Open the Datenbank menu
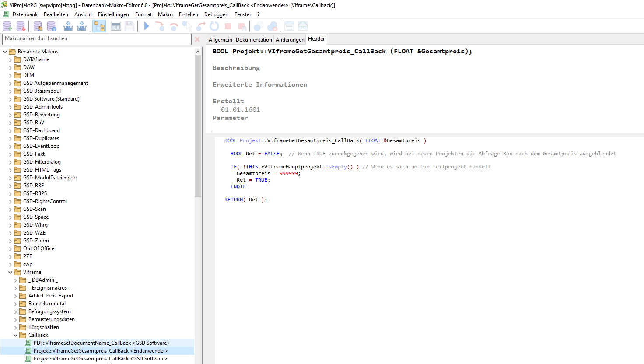The width and height of the screenshot is (644, 364). (25, 14)
